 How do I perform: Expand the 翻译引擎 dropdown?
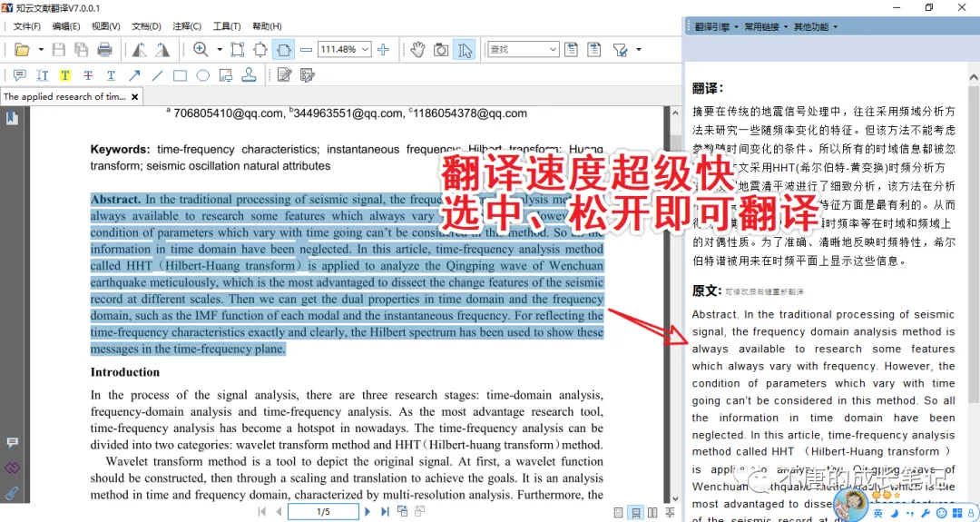click(716, 27)
